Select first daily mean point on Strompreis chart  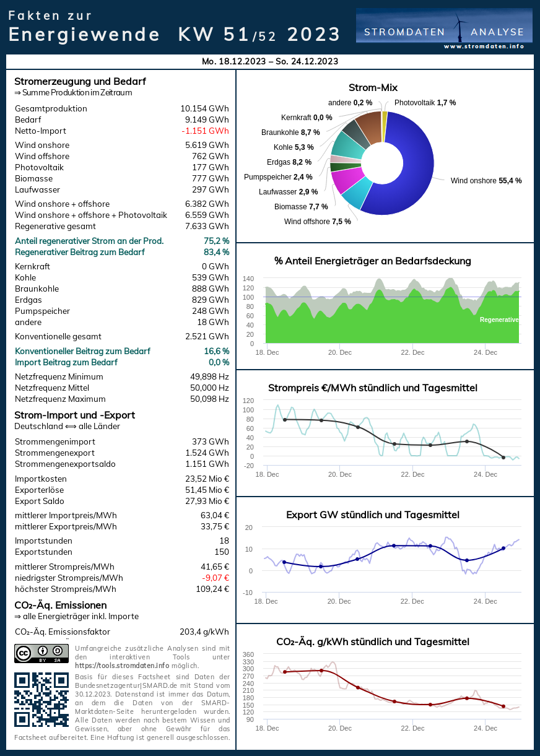284,420
